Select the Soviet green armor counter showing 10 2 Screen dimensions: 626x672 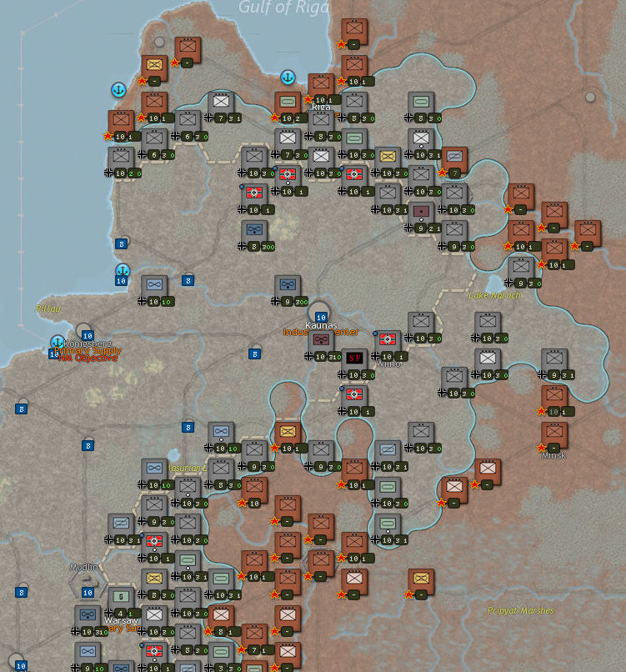pos(288,101)
